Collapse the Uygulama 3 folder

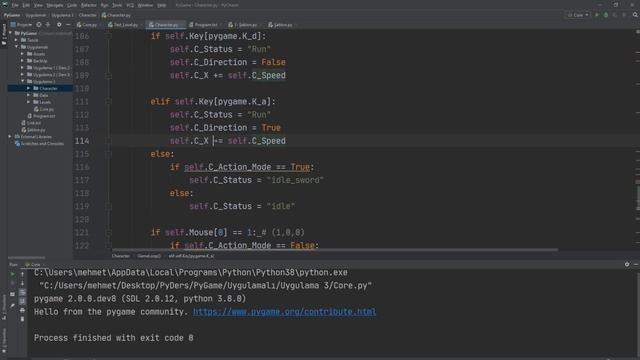(x=22, y=82)
